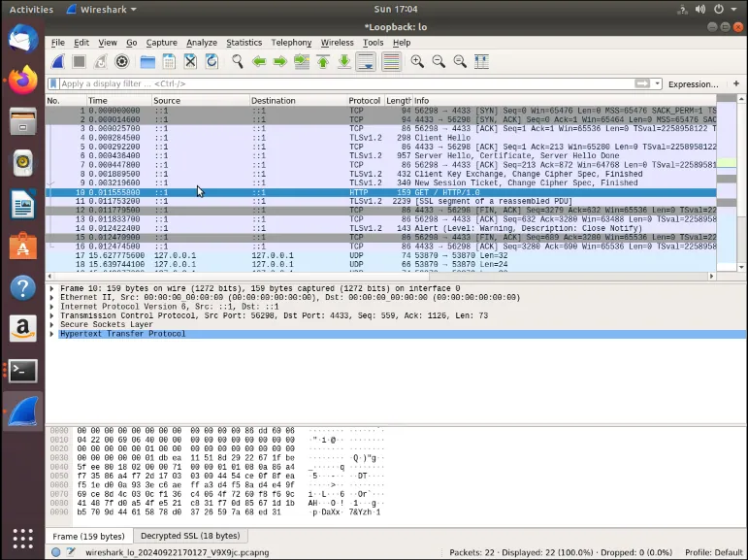748x560 pixels.
Task: Switch to Frame (159 bytes) tab
Action: click(88, 536)
